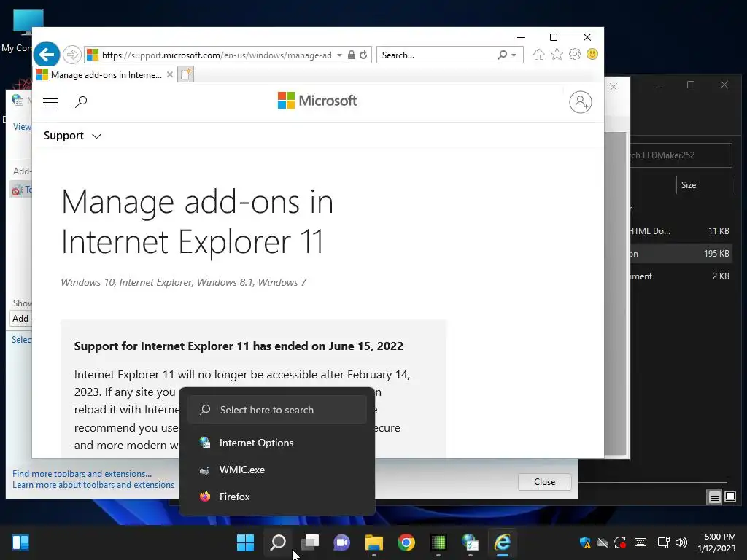This screenshot has width=747, height=560.
Task: Open the address bar history dropdown arrow
Action: [339, 55]
